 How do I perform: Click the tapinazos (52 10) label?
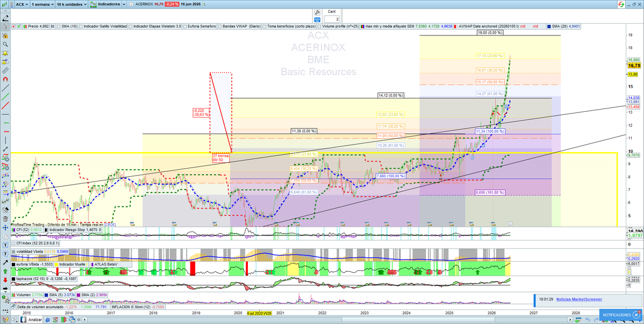pos(31,279)
